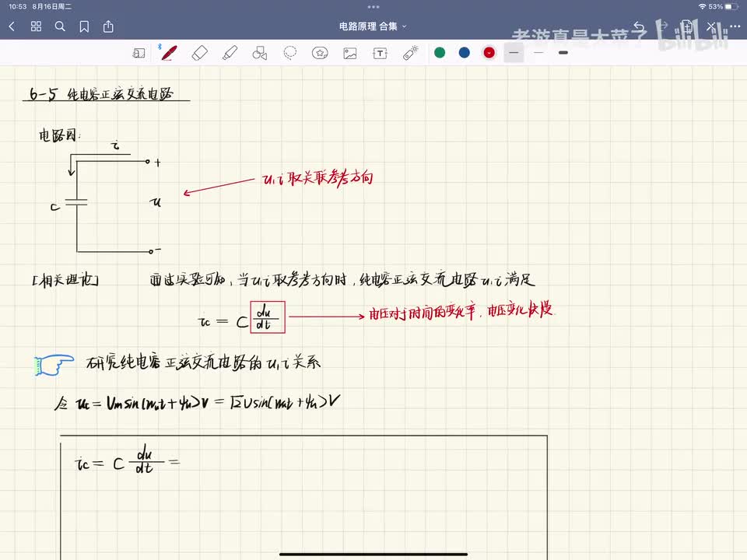Select the Laser pointer tool
747x560 pixels.
(410, 53)
